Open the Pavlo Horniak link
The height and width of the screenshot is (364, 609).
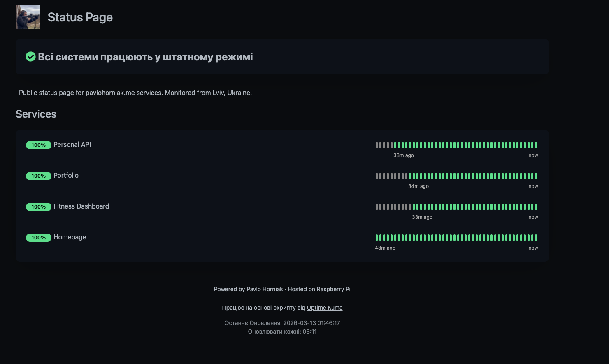tap(265, 289)
